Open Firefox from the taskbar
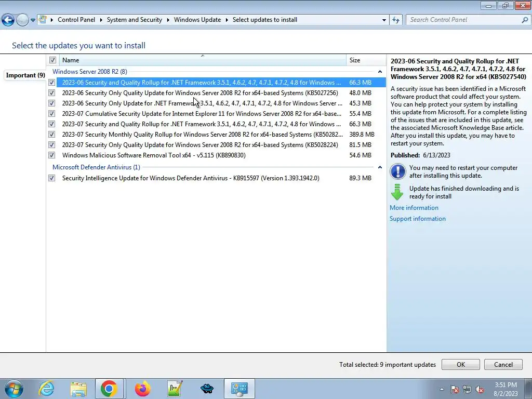The width and height of the screenshot is (532, 399). (x=142, y=389)
